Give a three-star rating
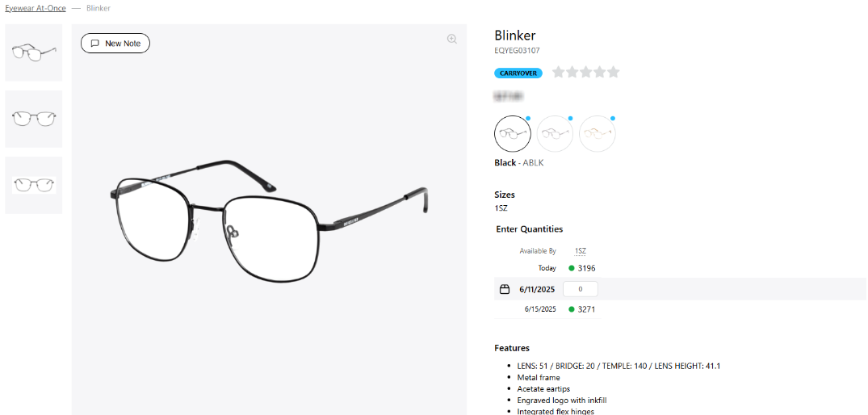 [586, 73]
